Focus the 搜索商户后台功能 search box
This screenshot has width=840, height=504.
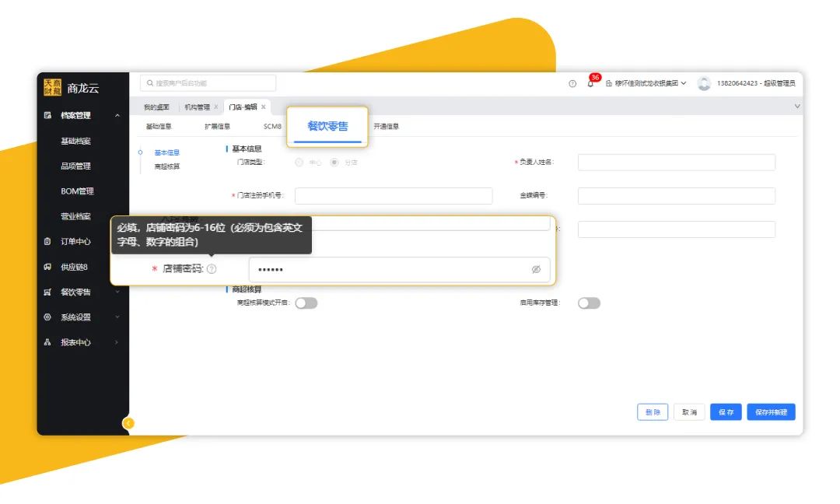(x=208, y=83)
